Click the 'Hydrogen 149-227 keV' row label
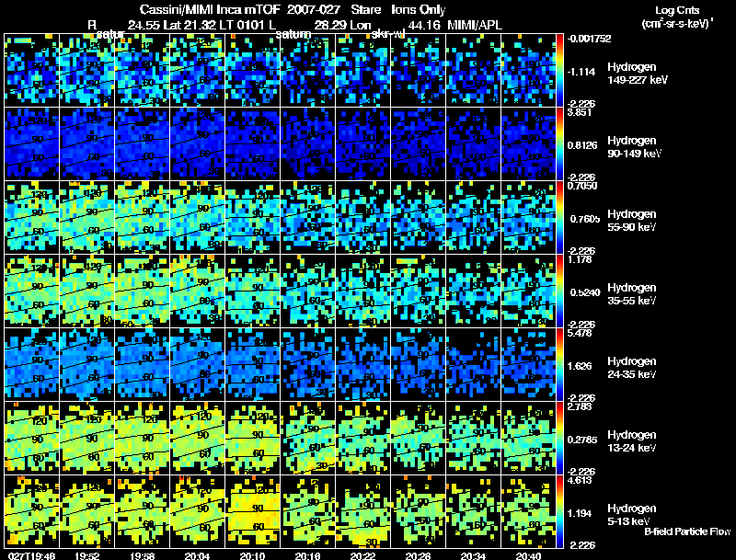Viewport: 736px width, 560px height. pyautogui.click(x=638, y=74)
